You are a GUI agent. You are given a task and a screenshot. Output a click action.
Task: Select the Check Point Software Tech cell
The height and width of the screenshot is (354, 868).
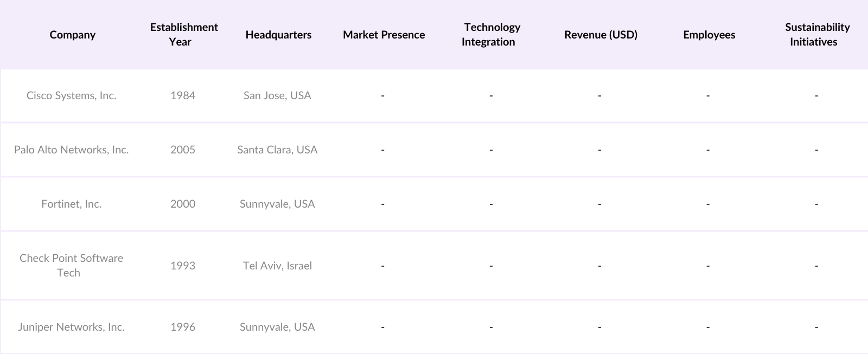72,265
